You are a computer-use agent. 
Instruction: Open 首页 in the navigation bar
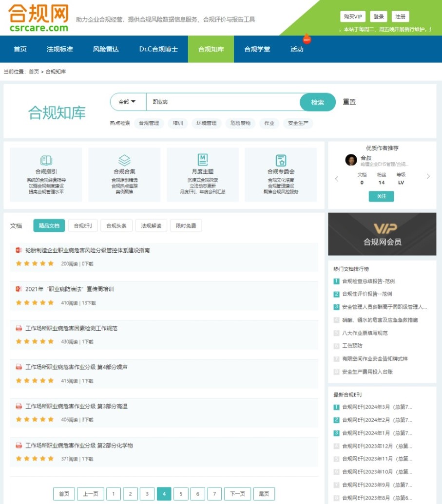coord(20,49)
